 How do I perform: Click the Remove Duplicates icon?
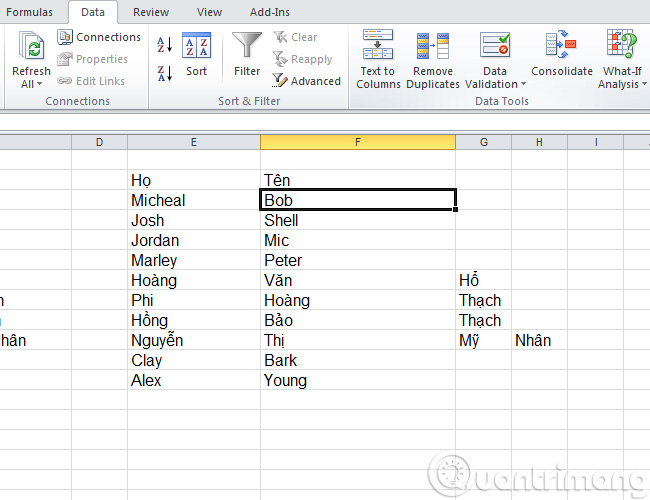pyautogui.click(x=433, y=46)
